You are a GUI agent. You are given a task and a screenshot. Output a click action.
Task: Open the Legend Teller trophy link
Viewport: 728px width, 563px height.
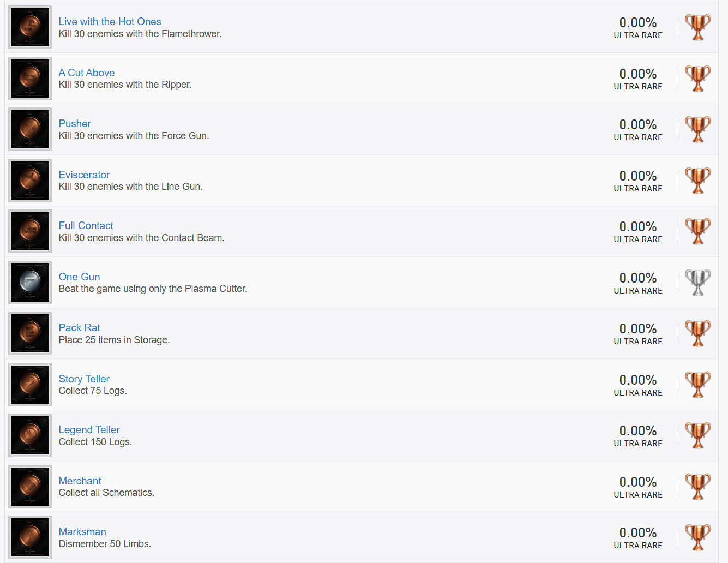(89, 430)
